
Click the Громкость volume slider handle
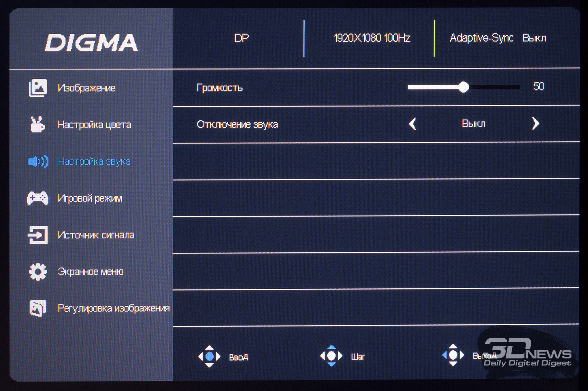pyautogui.click(x=464, y=87)
